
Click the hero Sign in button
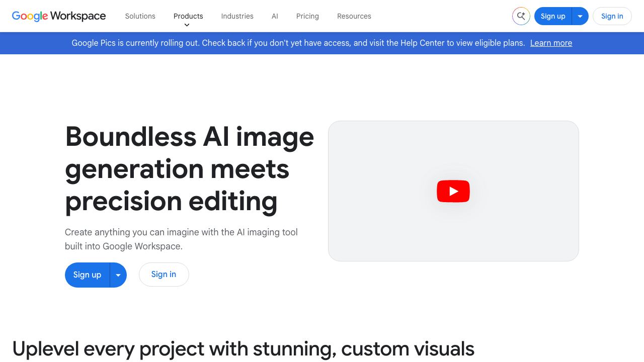[x=164, y=275]
